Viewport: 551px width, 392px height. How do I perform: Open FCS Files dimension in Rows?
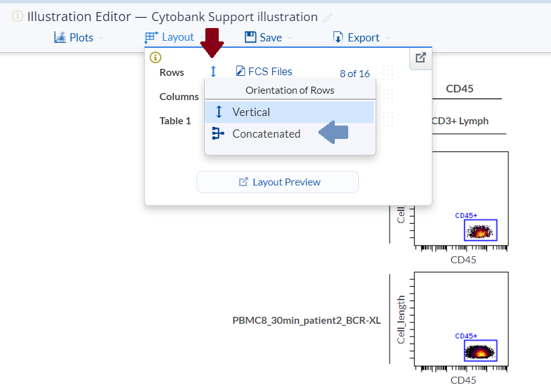point(264,72)
